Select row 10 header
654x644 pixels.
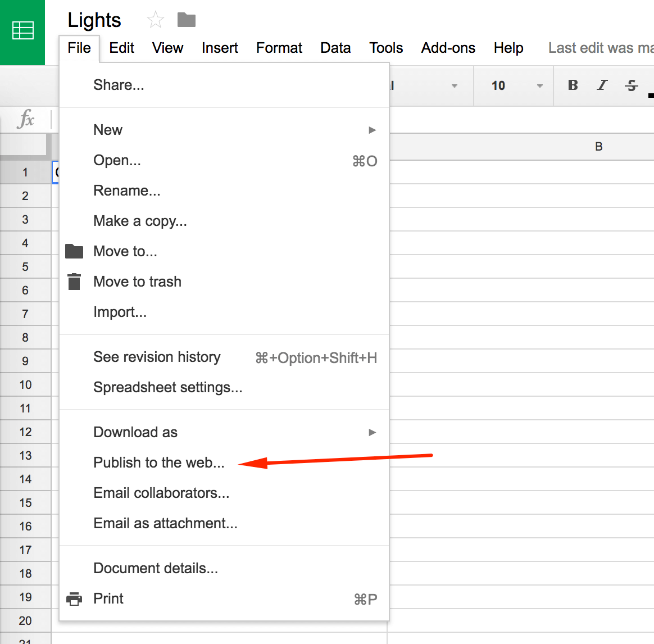pos(25,384)
